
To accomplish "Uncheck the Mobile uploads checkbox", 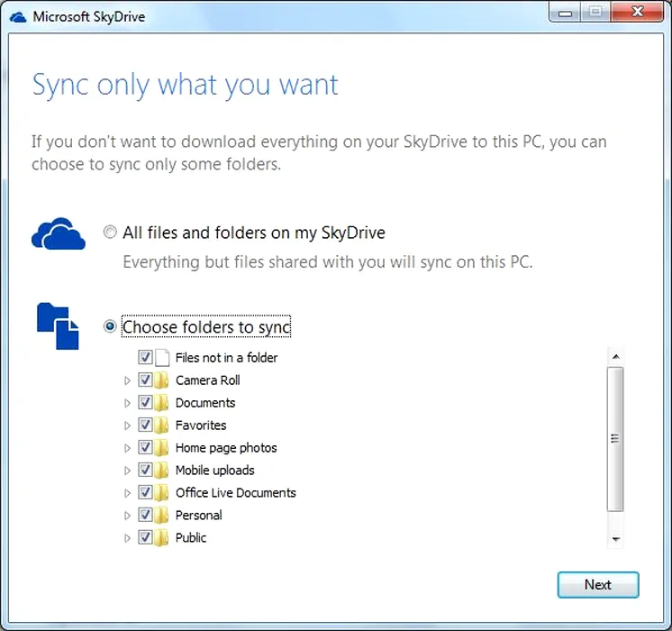I will click(x=145, y=471).
